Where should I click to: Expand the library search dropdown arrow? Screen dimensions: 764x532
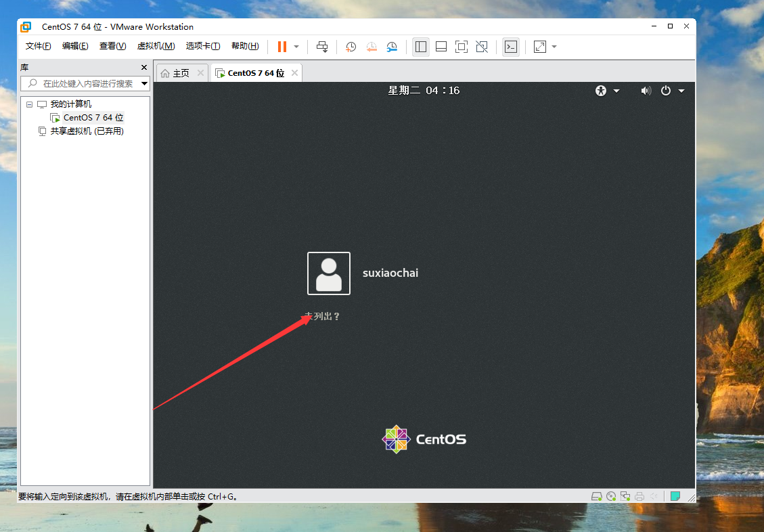[x=145, y=83]
